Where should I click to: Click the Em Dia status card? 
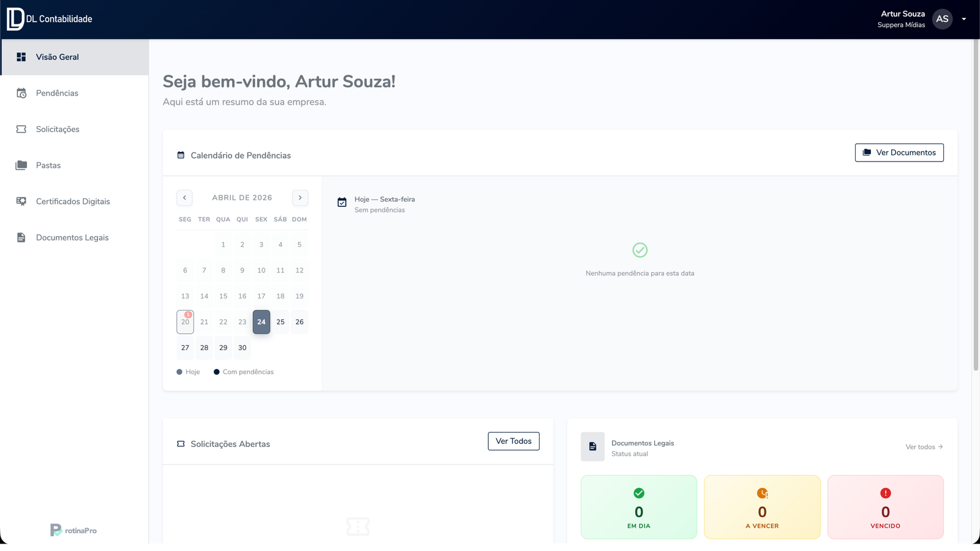coord(639,507)
